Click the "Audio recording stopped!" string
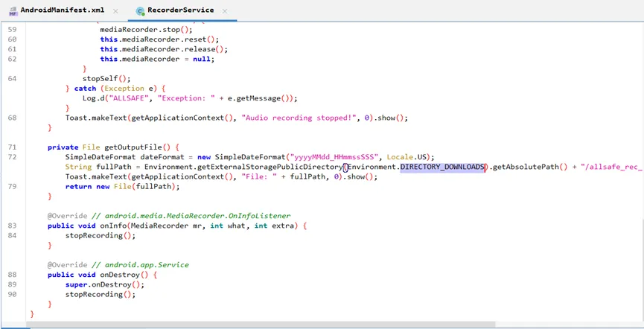 (x=299, y=118)
